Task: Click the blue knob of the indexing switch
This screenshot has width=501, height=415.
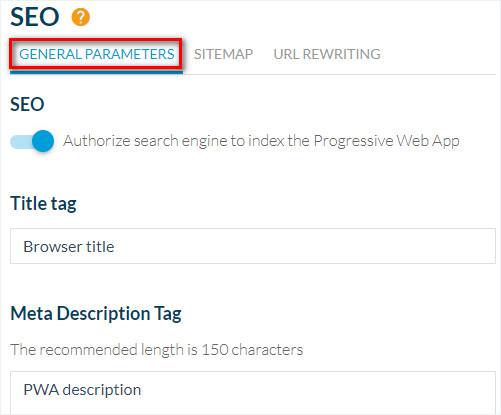Action: (x=43, y=141)
